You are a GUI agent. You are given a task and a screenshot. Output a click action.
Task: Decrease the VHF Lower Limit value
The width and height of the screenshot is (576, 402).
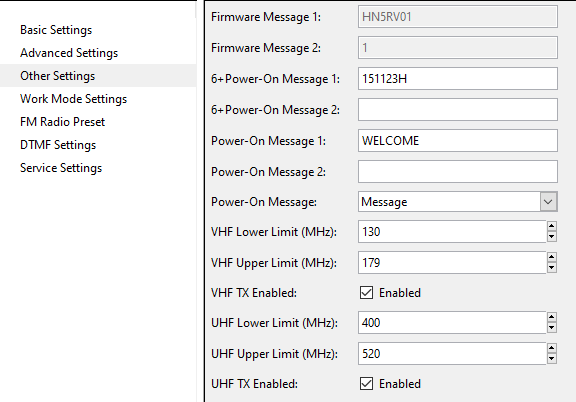[x=551, y=237]
